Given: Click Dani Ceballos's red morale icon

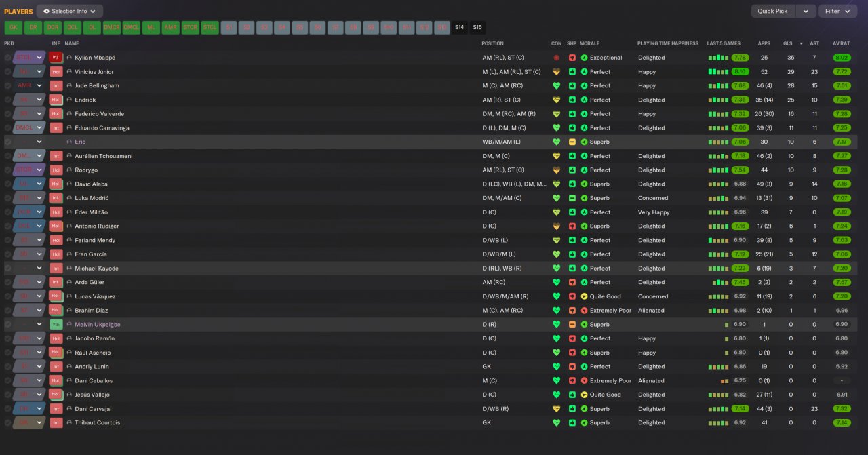Looking at the screenshot, I should [x=584, y=380].
